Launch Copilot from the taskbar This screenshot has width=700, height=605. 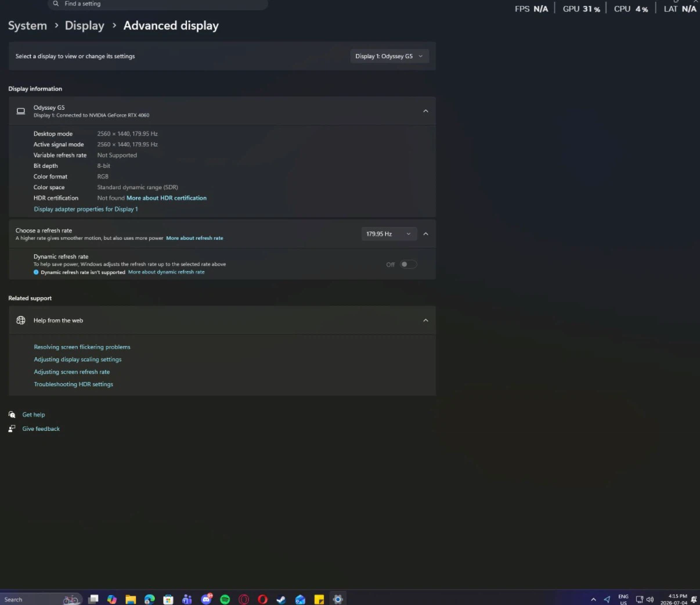click(x=112, y=599)
